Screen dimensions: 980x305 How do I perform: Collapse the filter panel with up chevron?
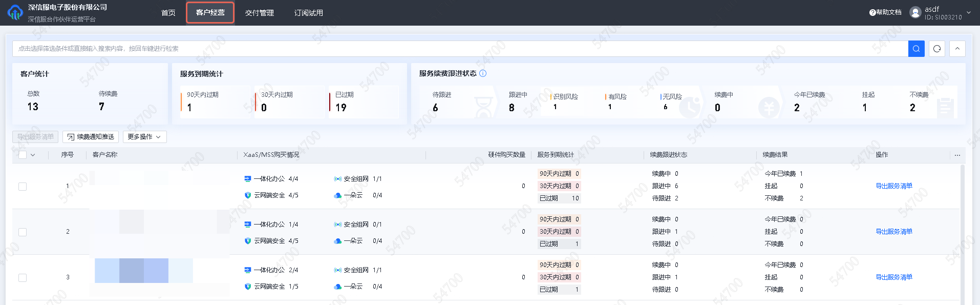tap(957, 49)
